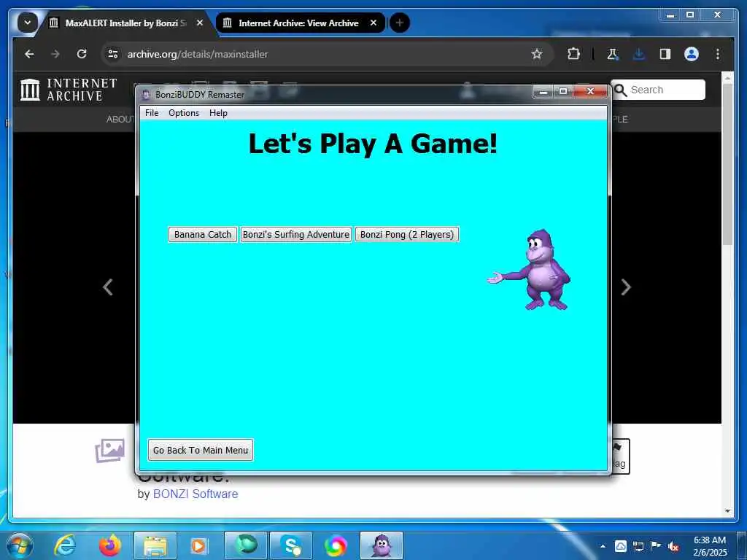Switch to MaxALERT Installer browser tab
The height and width of the screenshot is (560, 747).
point(125,23)
